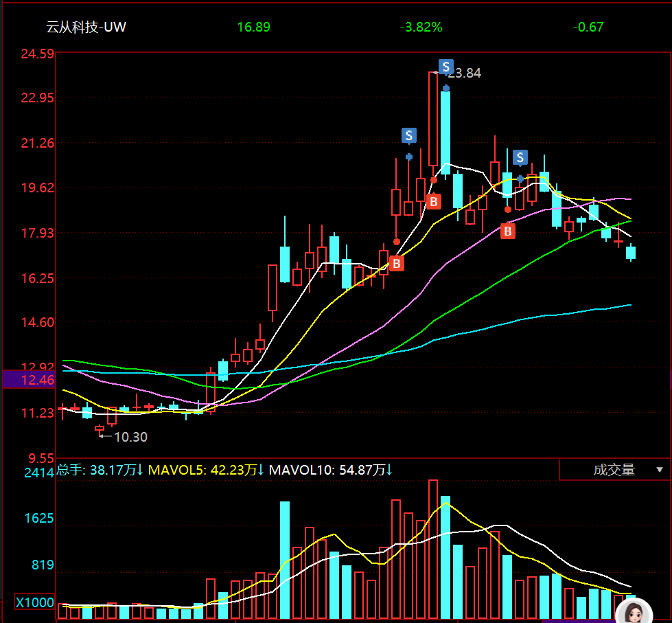Screen dimensions: 672x623
Task: Click the S sell marker near 21.26
Action: 409,135
